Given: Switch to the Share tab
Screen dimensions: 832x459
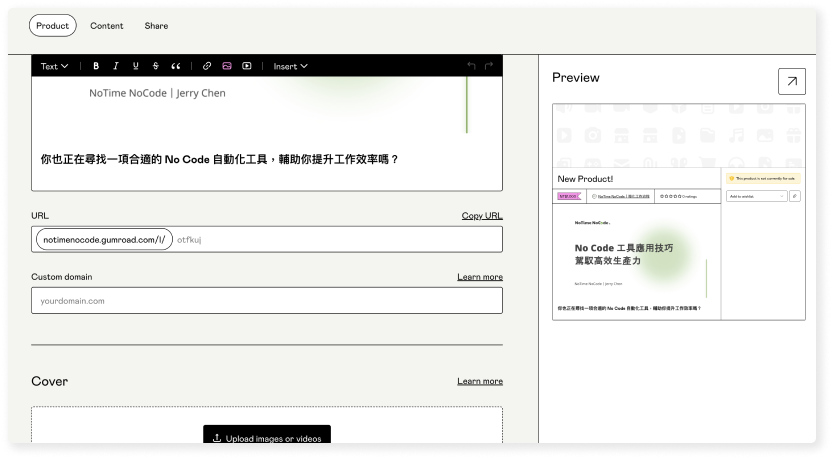Looking at the screenshot, I should click(156, 25).
